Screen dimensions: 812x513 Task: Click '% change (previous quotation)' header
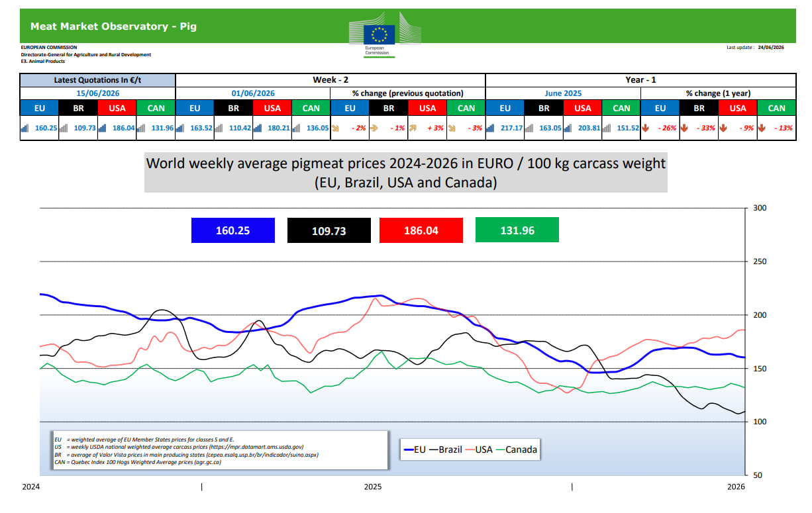[408, 93]
